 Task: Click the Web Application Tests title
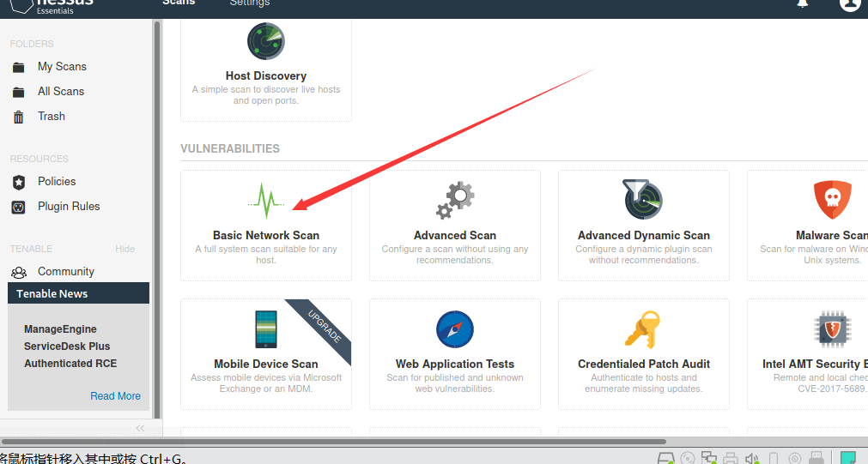pyautogui.click(x=455, y=364)
